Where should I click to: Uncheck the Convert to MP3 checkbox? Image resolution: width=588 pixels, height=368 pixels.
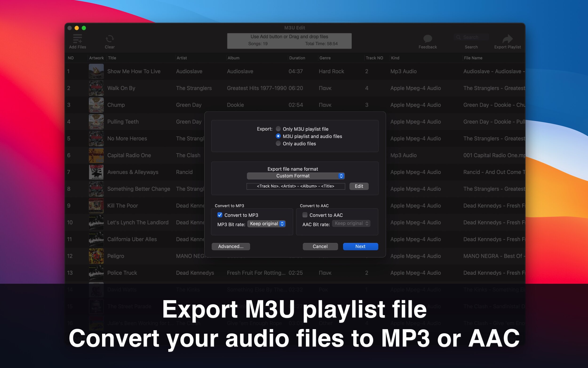pos(220,215)
